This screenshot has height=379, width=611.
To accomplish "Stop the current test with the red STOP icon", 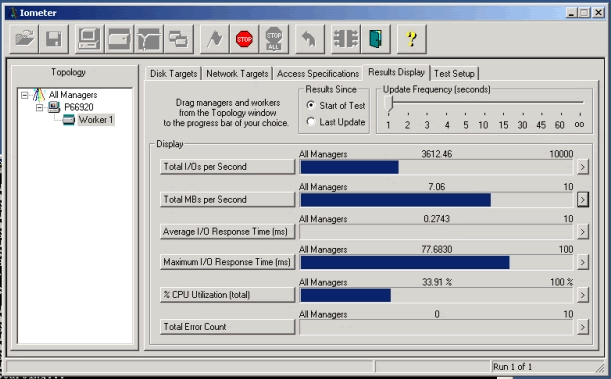I will coord(244,39).
